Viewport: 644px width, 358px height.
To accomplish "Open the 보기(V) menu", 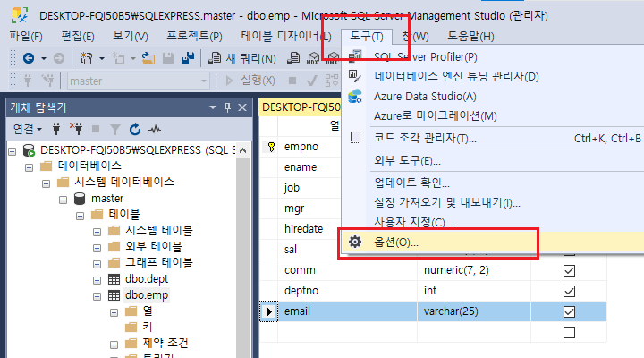I will click(131, 37).
